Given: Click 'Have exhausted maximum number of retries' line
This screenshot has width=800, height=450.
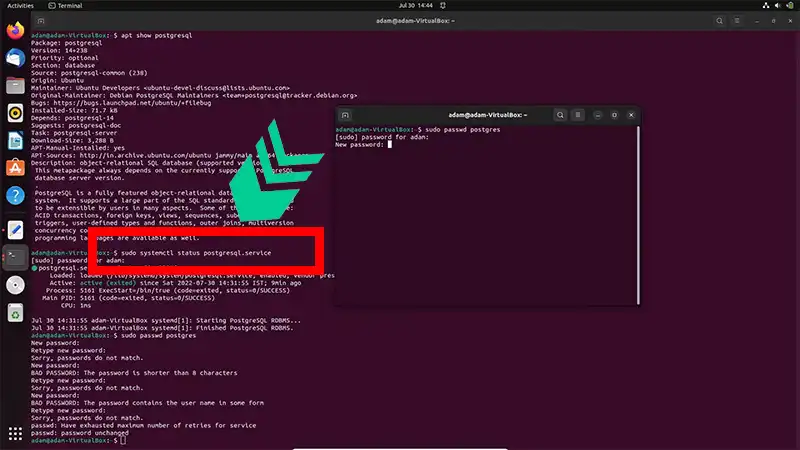Looking at the screenshot, I should coord(143,426).
